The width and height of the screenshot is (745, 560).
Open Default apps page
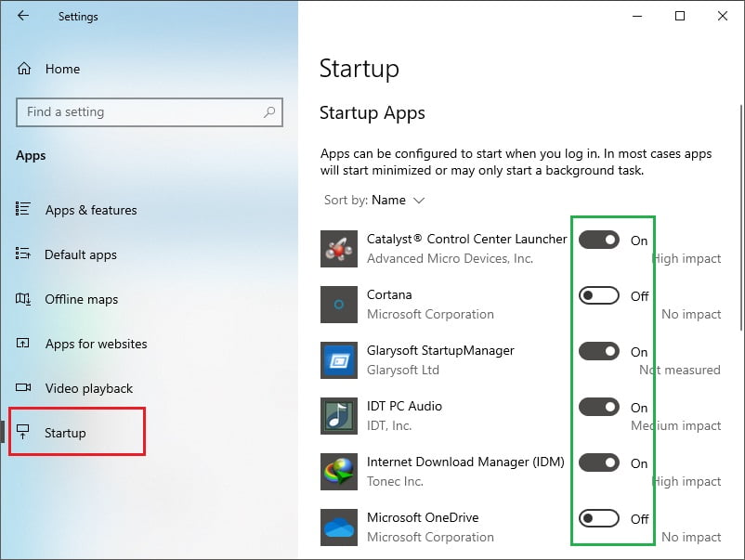(81, 254)
